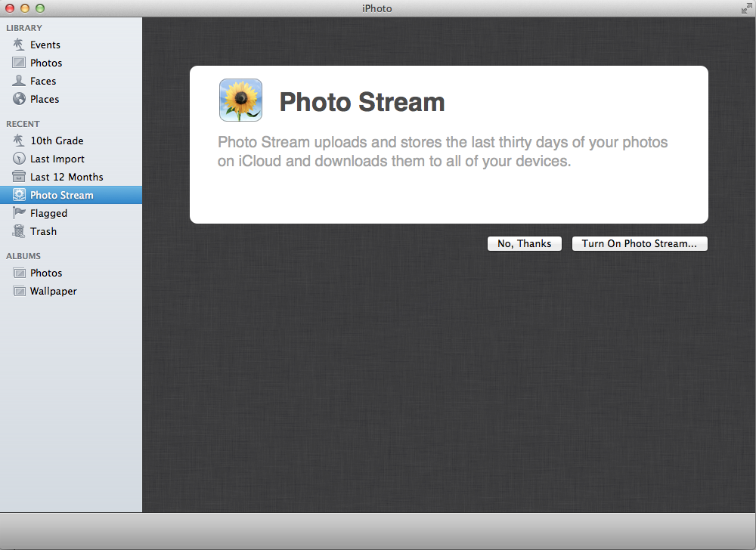Decline with the No, Thanks button
756x550 pixels.
click(525, 244)
